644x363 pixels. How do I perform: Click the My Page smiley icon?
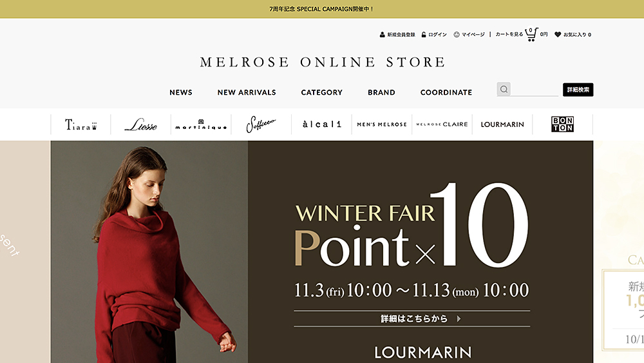pyautogui.click(x=457, y=35)
